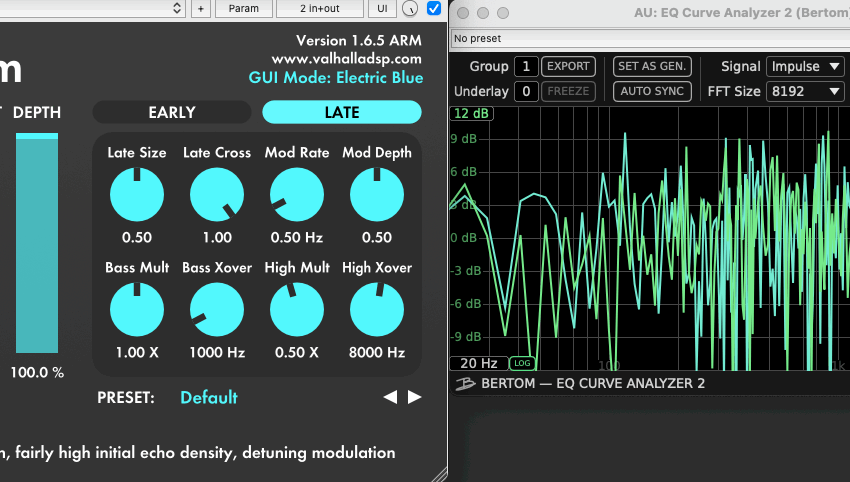
Task: Toggle the plugin bypass checkbox
Action: point(434,8)
